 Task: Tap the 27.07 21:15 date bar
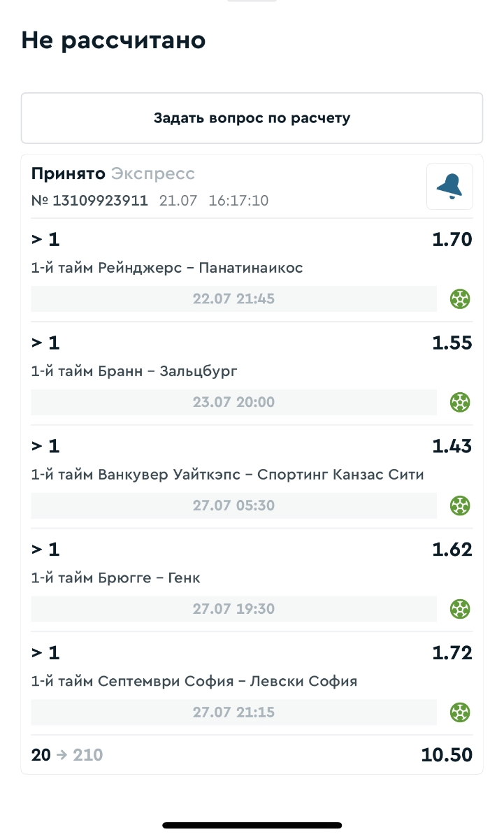tap(233, 712)
